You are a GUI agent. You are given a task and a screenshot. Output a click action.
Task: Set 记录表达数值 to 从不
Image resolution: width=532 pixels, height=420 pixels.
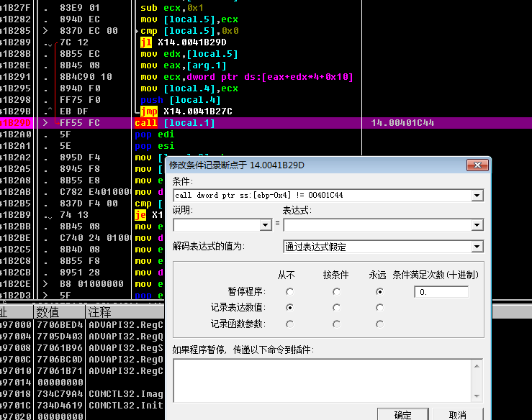(289, 308)
